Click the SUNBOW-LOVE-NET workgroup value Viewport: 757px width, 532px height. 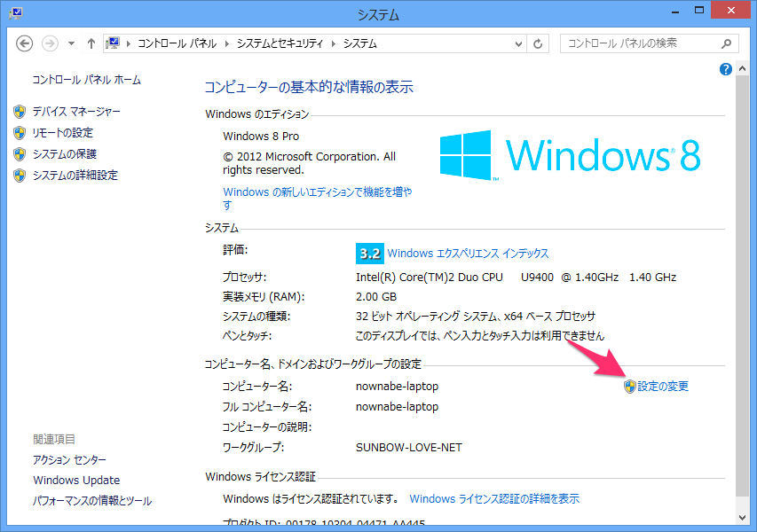pyautogui.click(x=409, y=448)
